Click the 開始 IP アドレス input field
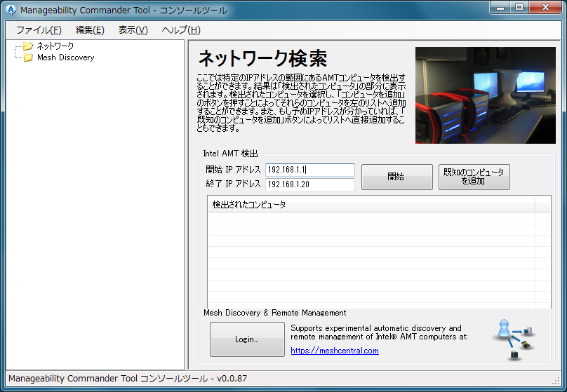The image size is (567, 392). coord(310,170)
